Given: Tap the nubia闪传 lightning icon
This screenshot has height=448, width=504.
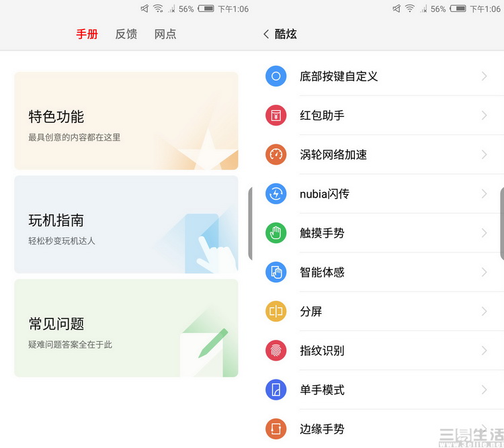Looking at the screenshot, I should click(x=276, y=194).
